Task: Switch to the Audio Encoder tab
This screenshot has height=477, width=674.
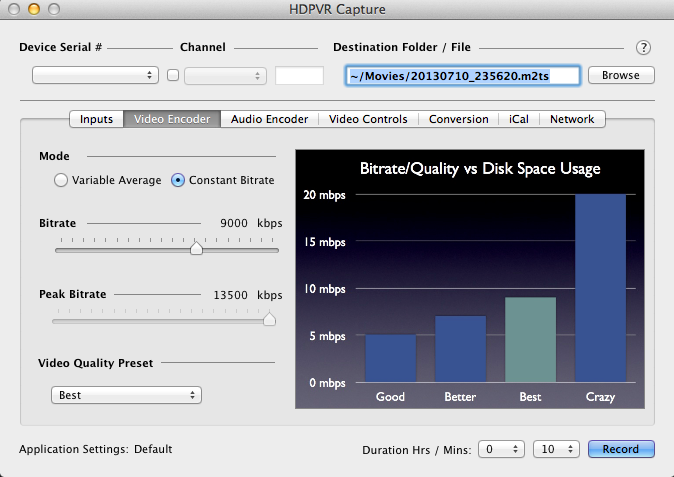Action: (x=269, y=119)
